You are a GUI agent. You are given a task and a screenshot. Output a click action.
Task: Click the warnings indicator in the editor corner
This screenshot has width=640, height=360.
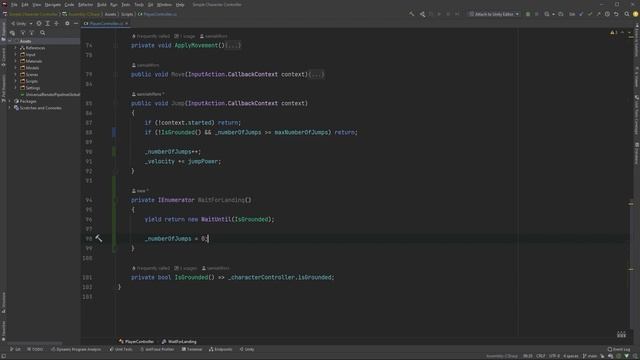click(x=613, y=32)
